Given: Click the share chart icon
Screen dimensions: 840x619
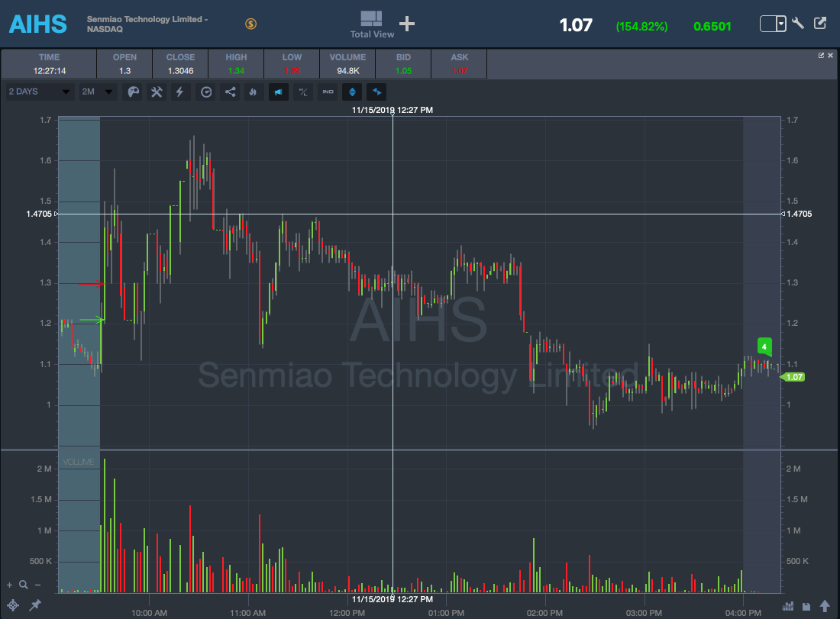Looking at the screenshot, I should pyautogui.click(x=230, y=92).
